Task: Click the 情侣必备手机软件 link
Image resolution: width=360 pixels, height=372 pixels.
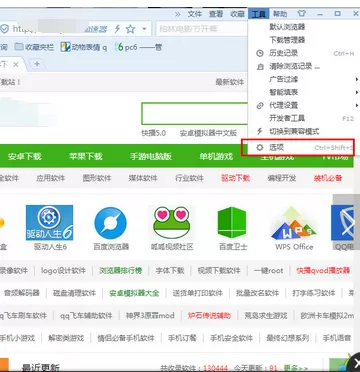Action: click(x=126, y=338)
